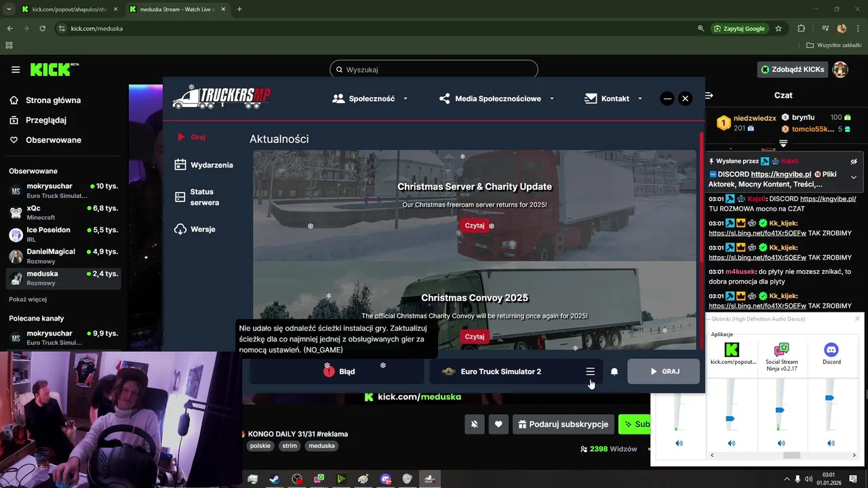This screenshot has width=868, height=488.
Task: Go to Strona główna in sidebar
Action: click(46, 100)
